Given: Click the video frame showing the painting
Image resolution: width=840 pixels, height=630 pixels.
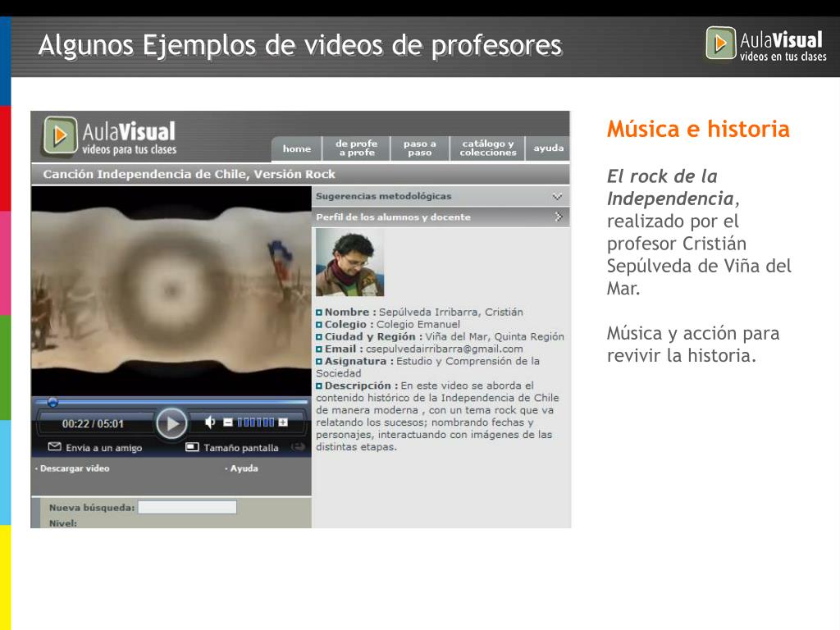Looking at the screenshot, I should tap(171, 291).
